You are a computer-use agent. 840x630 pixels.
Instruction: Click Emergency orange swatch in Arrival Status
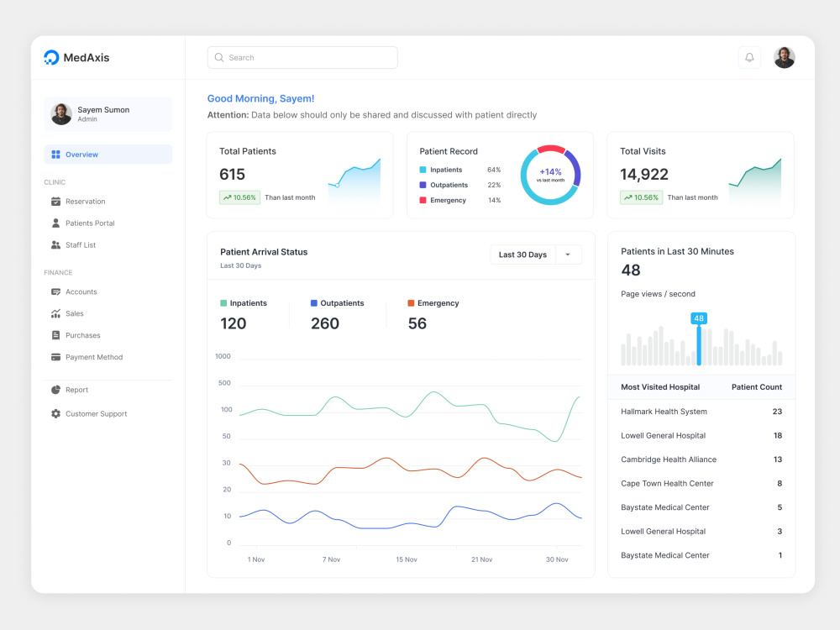point(411,303)
